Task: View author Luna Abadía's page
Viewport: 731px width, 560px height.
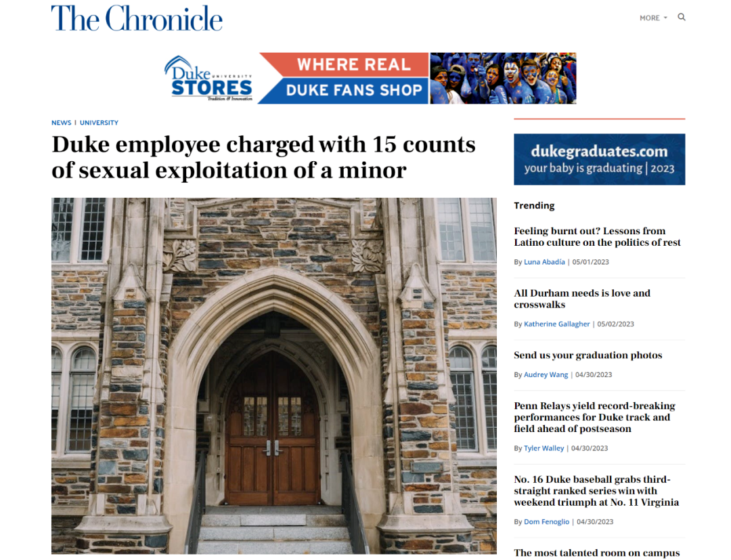Action: 544,262
